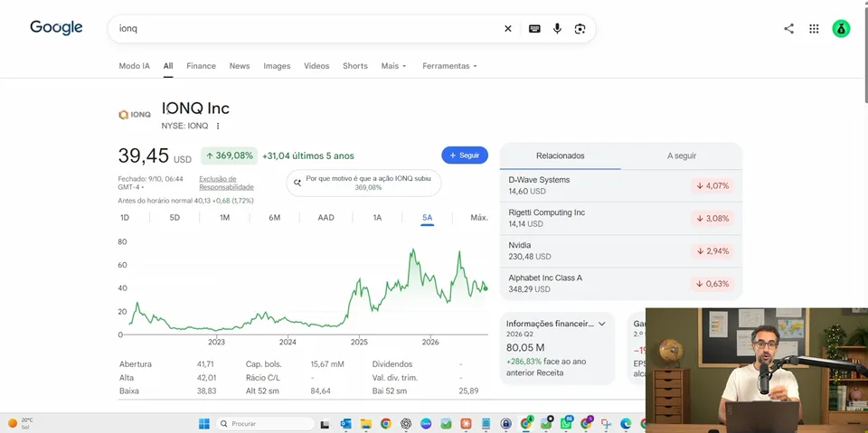The image size is (868, 433).
Task: Open the D-Wave Systems related stock
Action: 620,185
